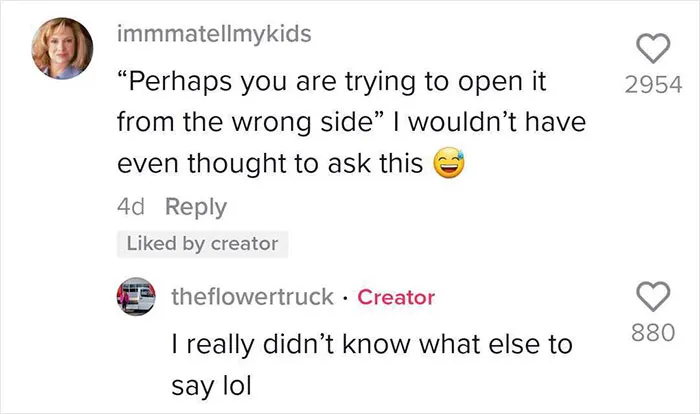This screenshot has width=700, height=414.
Task: Like the comment by immmatellmykids
Action: (x=653, y=48)
